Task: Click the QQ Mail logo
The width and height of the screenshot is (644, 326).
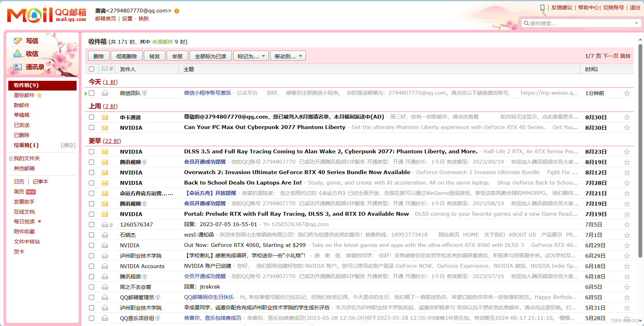Action: coord(46,15)
